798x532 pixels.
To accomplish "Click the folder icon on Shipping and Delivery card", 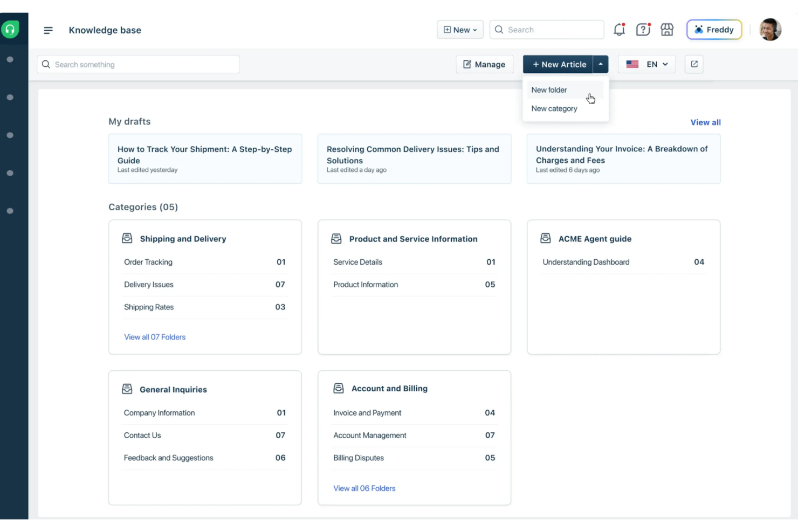I will (127, 237).
